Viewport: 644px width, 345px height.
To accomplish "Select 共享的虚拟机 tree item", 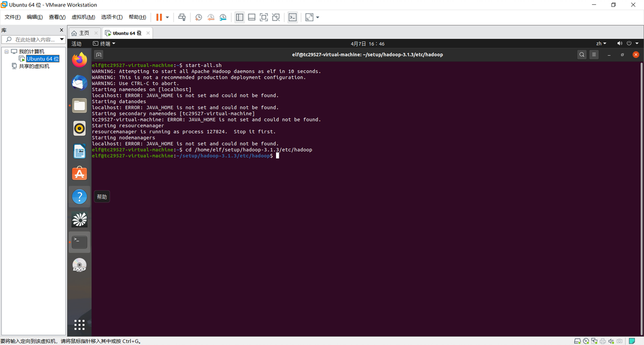I will point(34,66).
